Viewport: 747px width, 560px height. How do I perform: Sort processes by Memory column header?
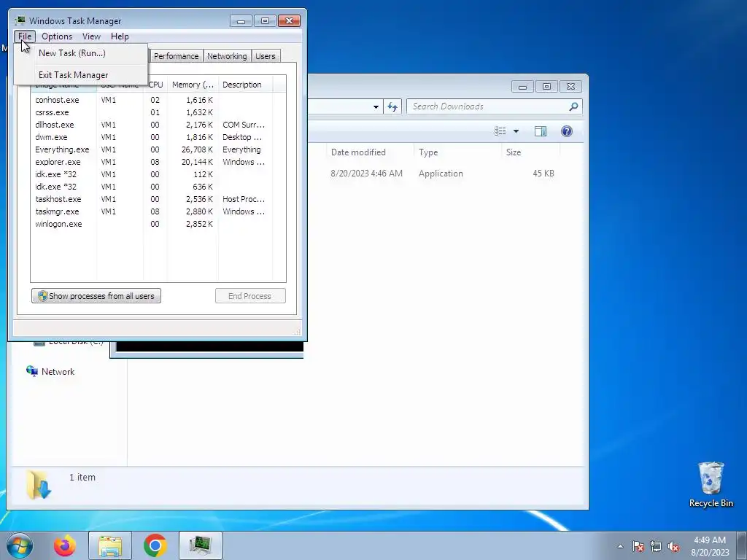(193, 85)
